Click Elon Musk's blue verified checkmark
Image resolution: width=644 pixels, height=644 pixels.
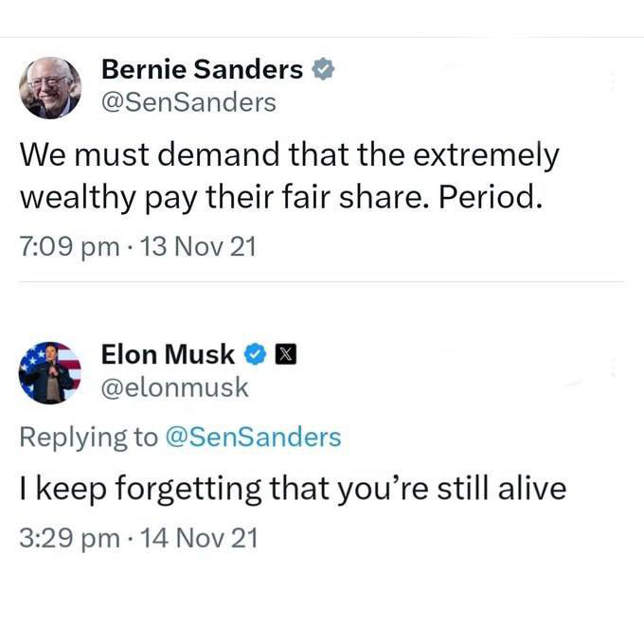point(255,355)
